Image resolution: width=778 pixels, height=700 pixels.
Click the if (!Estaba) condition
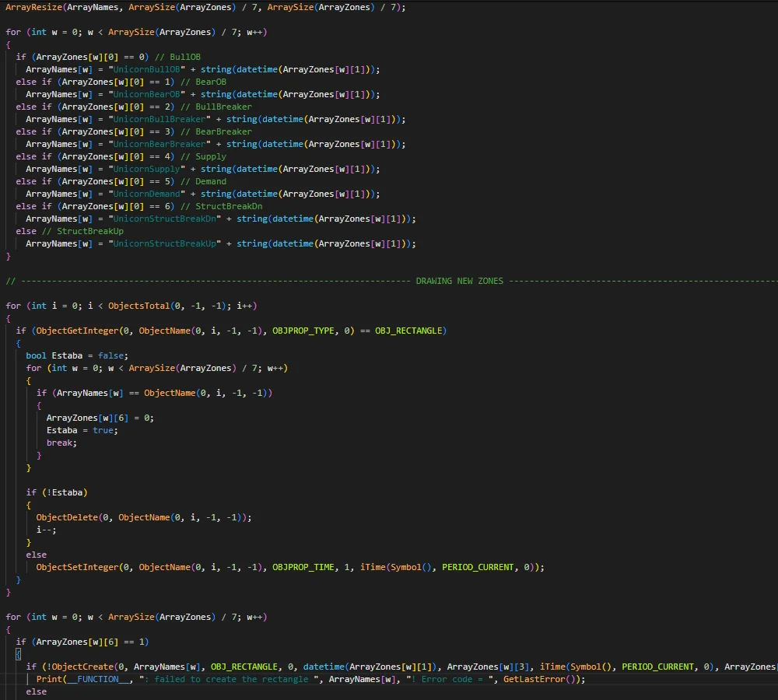(57, 492)
